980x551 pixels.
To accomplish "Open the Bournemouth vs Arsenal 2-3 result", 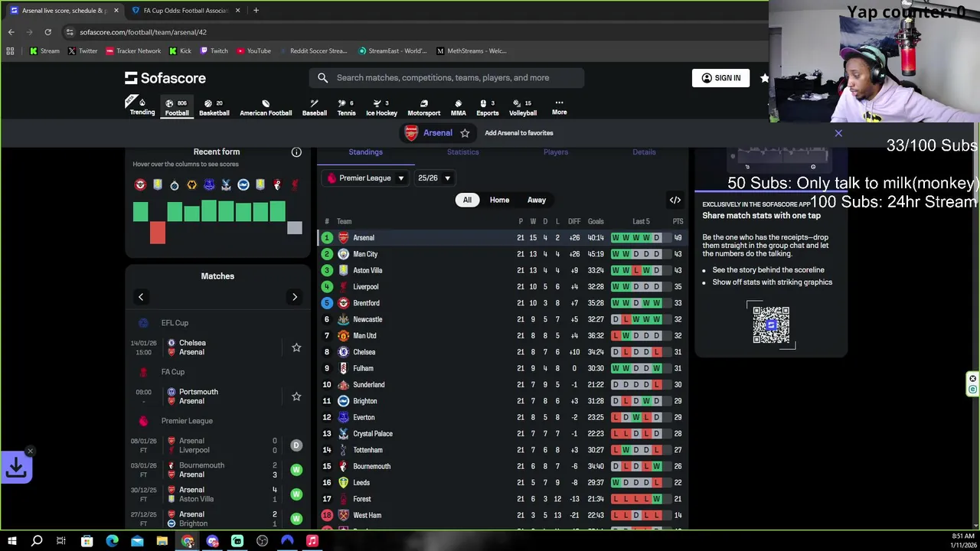I will pyautogui.click(x=217, y=470).
